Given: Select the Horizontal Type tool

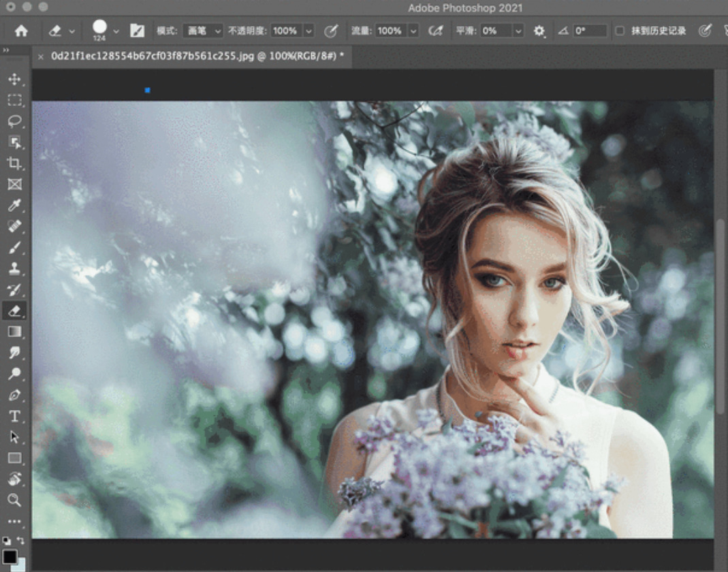Looking at the screenshot, I should (14, 416).
